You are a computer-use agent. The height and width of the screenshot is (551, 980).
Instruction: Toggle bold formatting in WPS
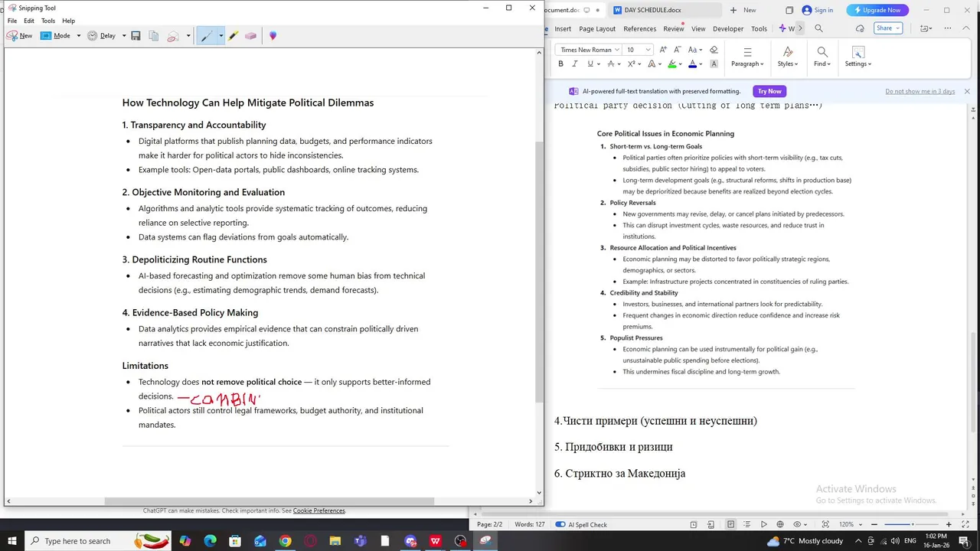tap(560, 64)
